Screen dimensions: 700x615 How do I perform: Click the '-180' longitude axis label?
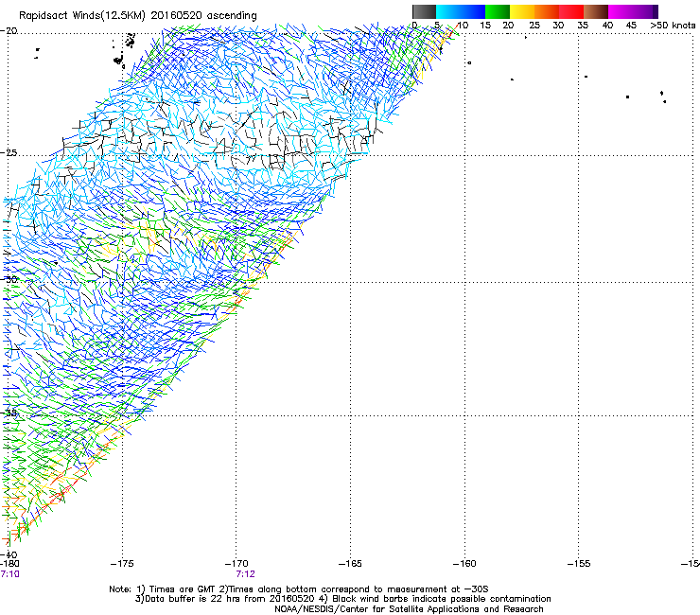pyautogui.click(x=9, y=564)
